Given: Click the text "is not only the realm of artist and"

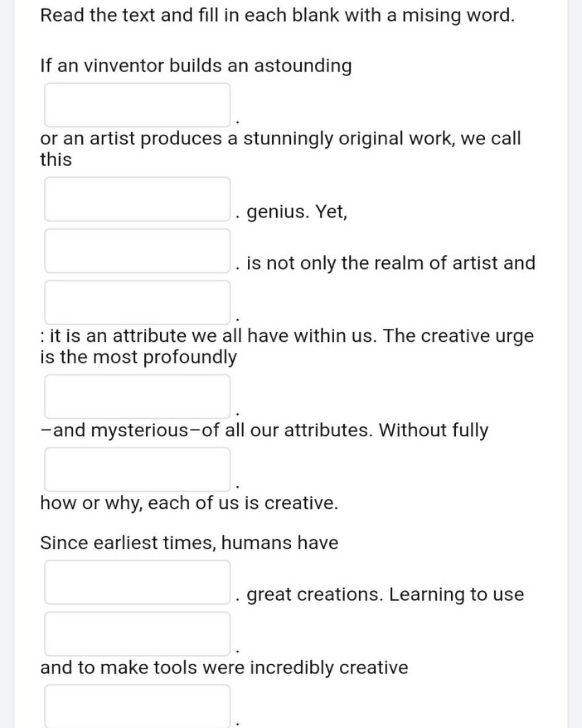Looking at the screenshot, I should (391, 263).
